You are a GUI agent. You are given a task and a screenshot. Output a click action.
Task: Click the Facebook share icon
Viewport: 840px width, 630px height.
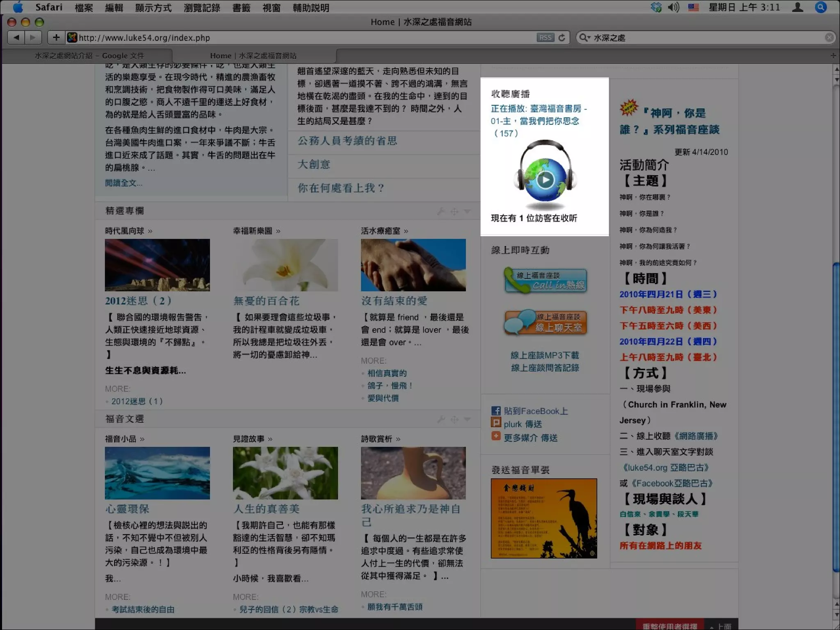click(x=496, y=411)
